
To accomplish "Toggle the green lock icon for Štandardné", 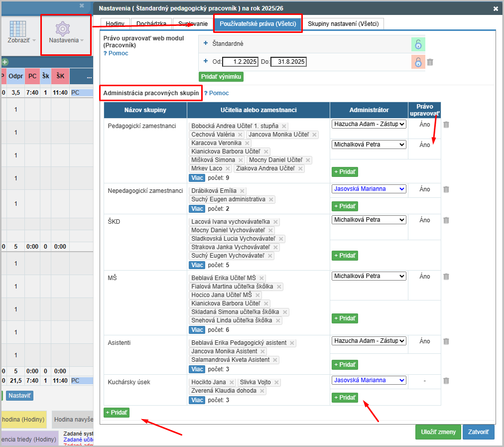I will (418, 44).
